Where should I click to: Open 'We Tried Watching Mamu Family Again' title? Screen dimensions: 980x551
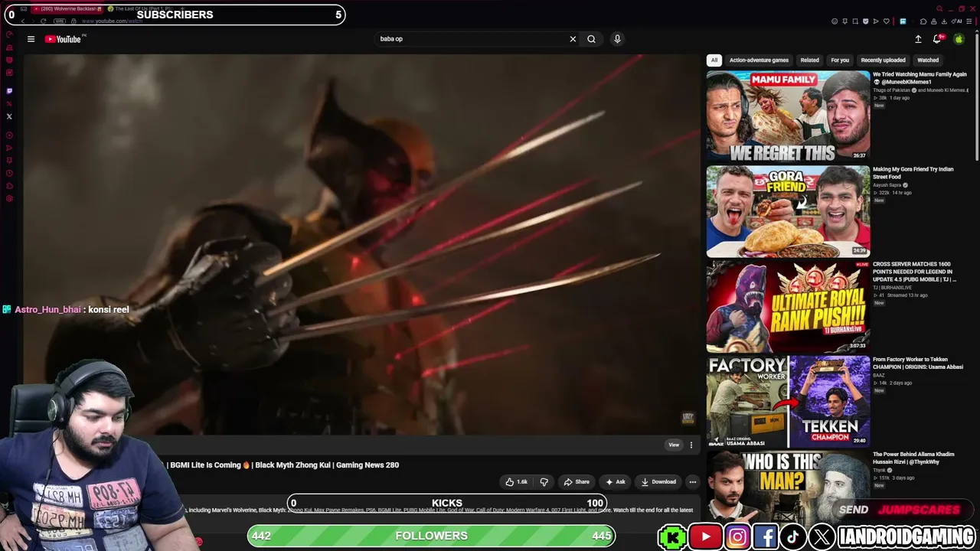[x=920, y=78]
